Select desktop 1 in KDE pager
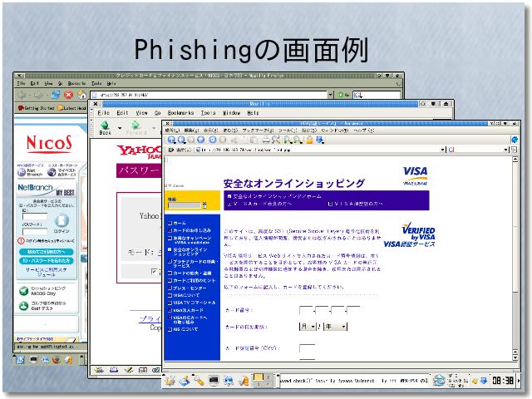 coord(259,377)
